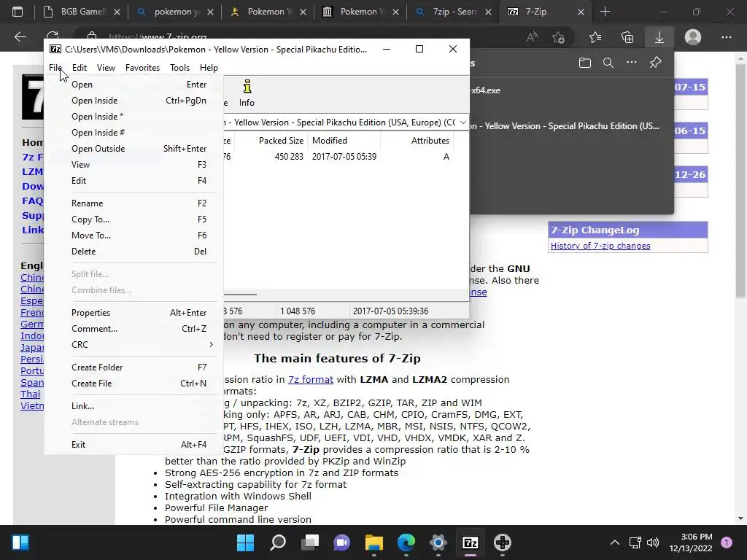
Task: Open the Favorites menu in 7-Zip
Action: [142, 68]
